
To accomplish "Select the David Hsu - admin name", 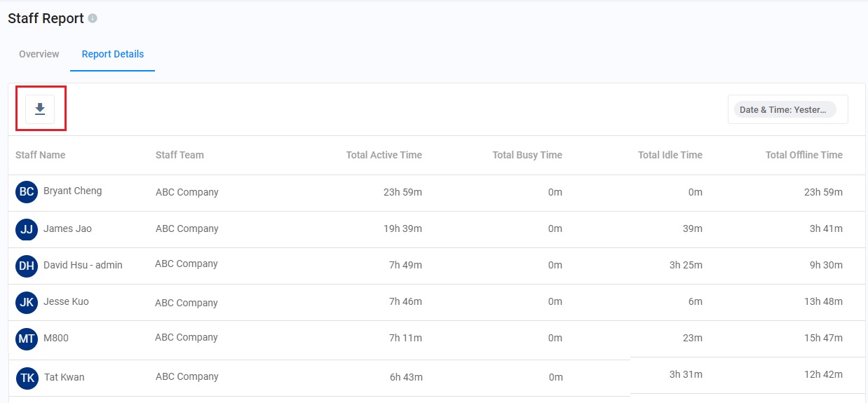I will coord(83,265).
